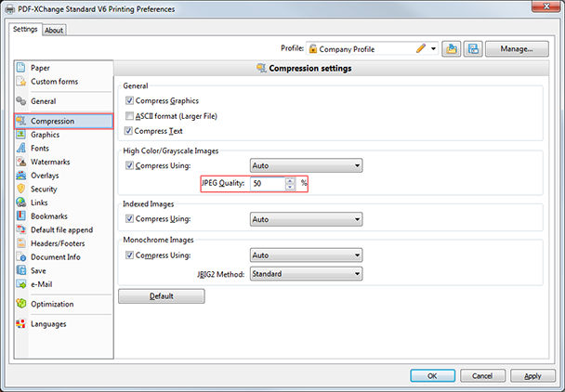This screenshot has height=392, width=565.
Task: Increase JPEG Quality with up arrow
Action: click(290, 180)
